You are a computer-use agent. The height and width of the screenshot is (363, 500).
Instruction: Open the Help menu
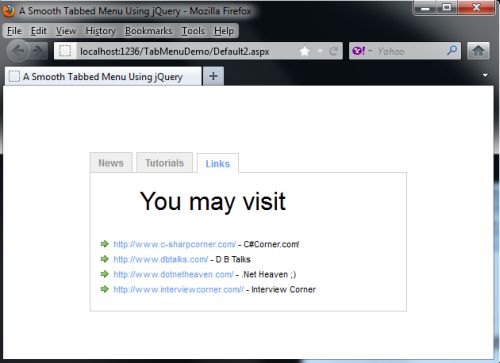coord(224,31)
